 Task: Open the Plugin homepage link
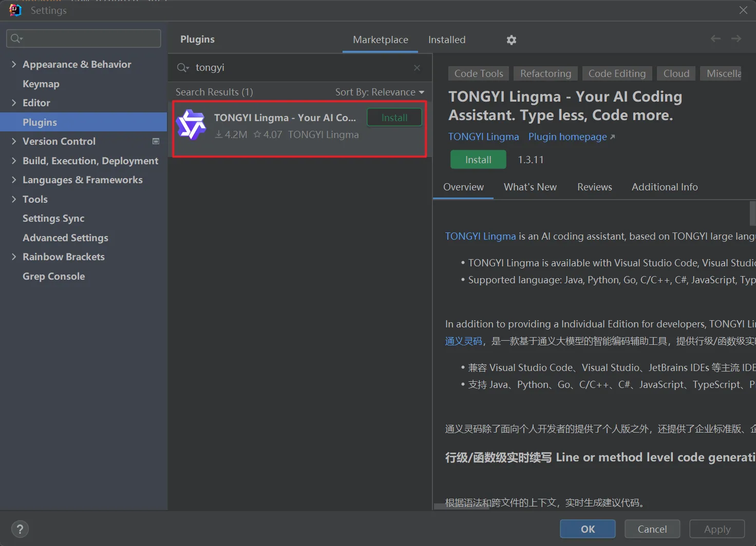[572, 136]
